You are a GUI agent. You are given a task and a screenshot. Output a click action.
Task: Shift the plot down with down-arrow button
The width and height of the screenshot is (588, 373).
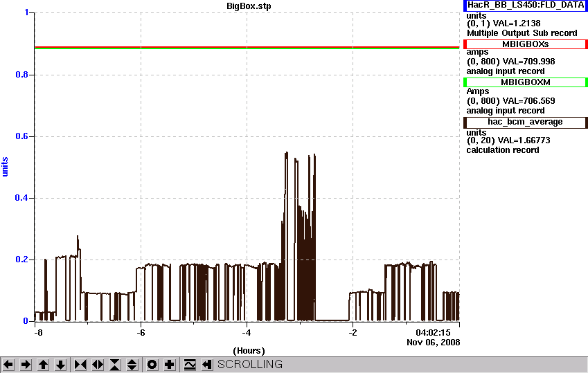point(60,365)
